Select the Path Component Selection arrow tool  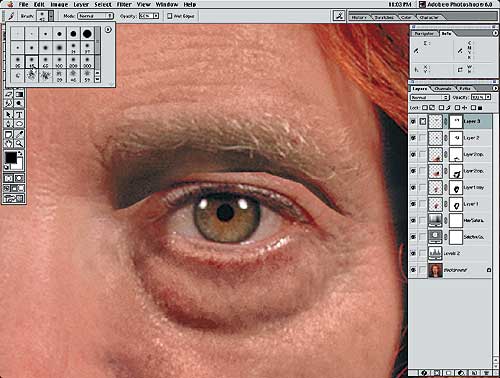(x=9, y=114)
